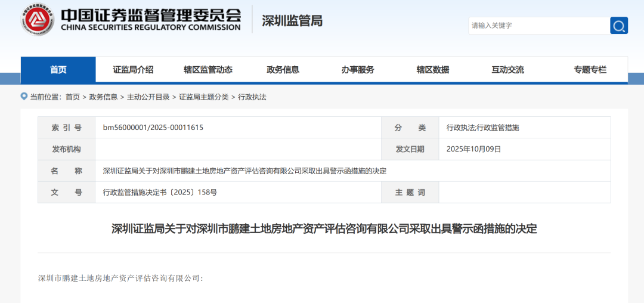
Task: Click the date 2025年10月09日
Action: pyautogui.click(x=473, y=150)
